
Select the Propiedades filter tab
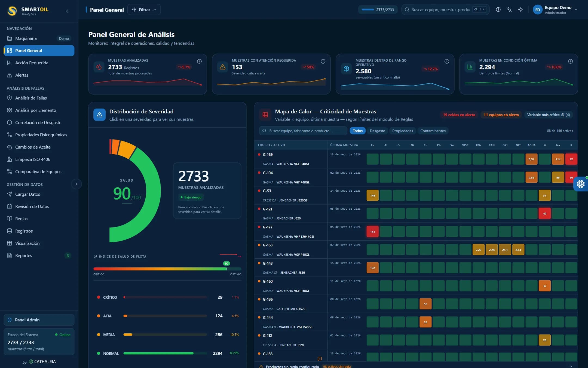coord(403,131)
